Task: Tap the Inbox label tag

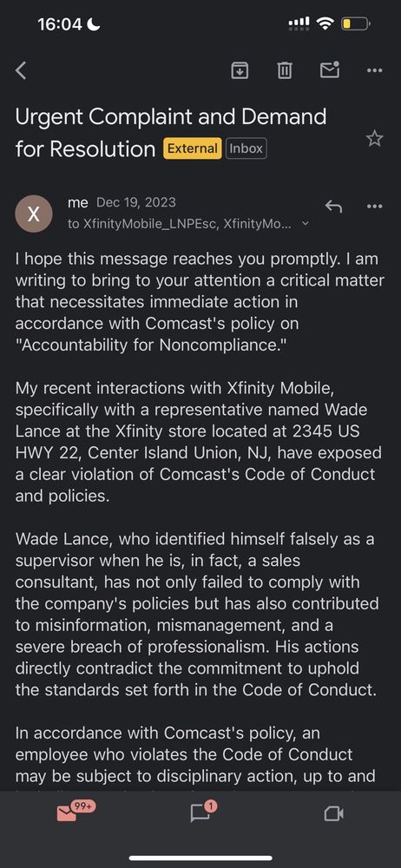Action: [x=246, y=148]
